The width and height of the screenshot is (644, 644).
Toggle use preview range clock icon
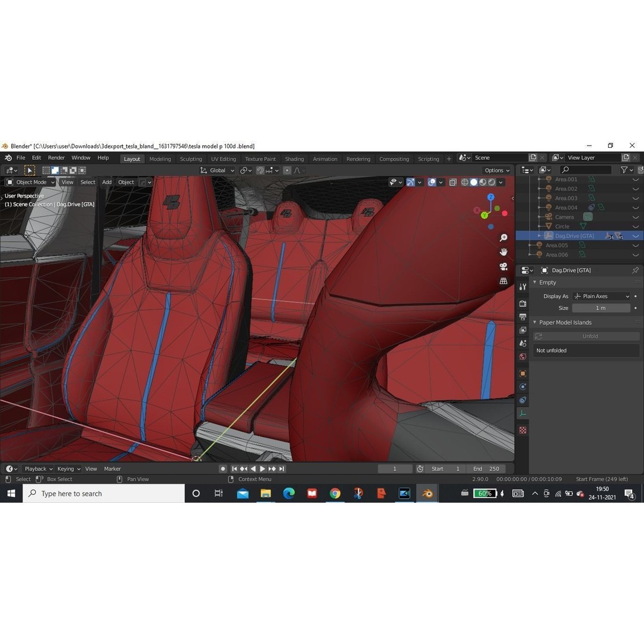[x=420, y=469]
